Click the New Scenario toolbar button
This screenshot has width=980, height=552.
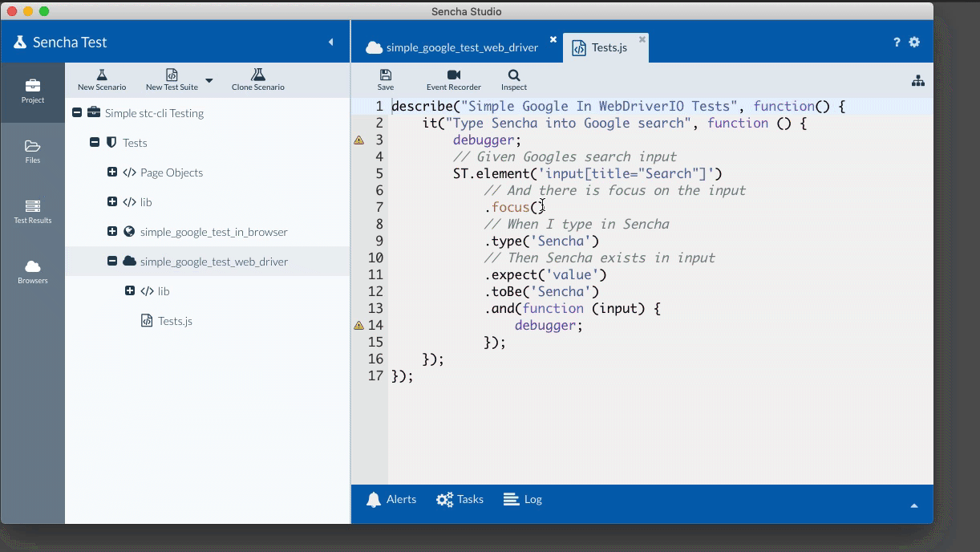[x=102, y=79]
